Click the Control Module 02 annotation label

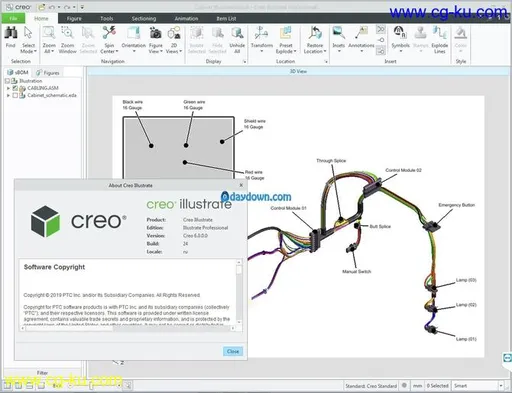coord(403,170)
